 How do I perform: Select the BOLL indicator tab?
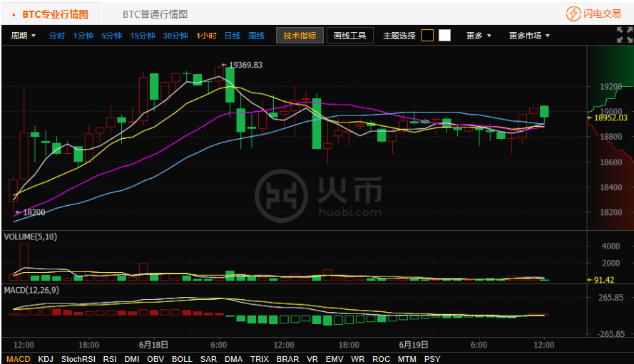[x=182, y=359]
